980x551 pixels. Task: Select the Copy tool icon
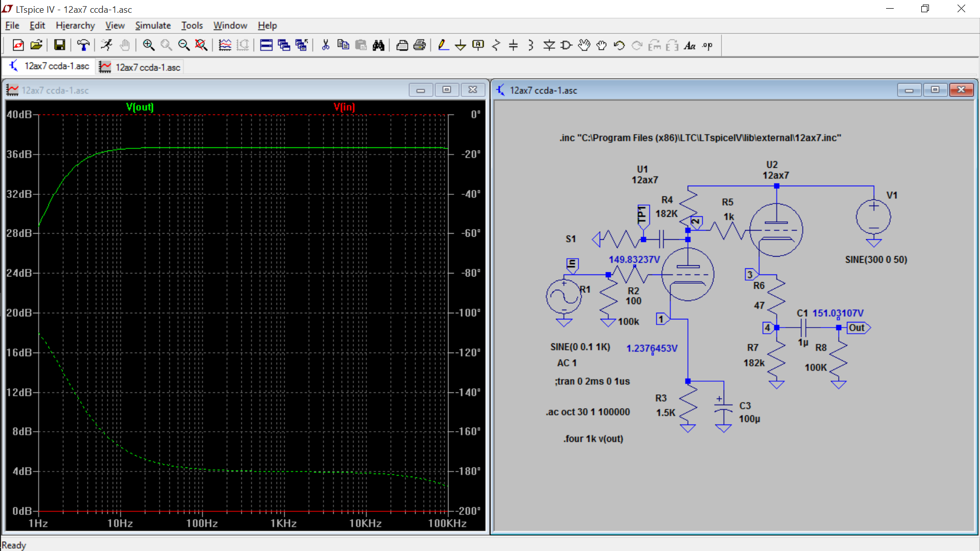tap(344, 45)
